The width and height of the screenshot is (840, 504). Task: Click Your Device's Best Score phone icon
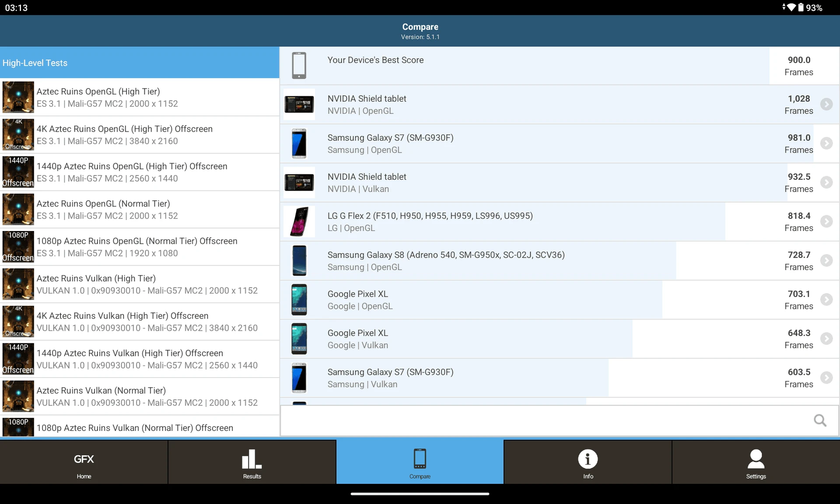tap(299, 65)
